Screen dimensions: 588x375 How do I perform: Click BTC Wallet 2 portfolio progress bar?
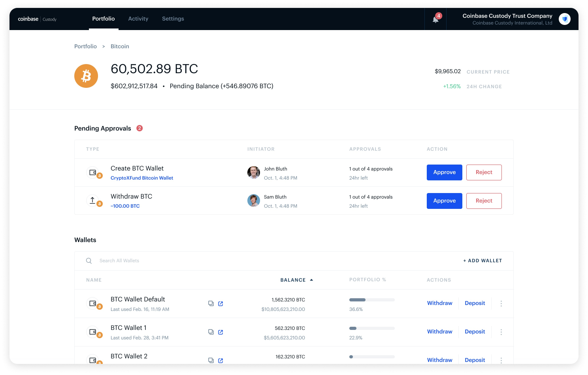point(372,357)
